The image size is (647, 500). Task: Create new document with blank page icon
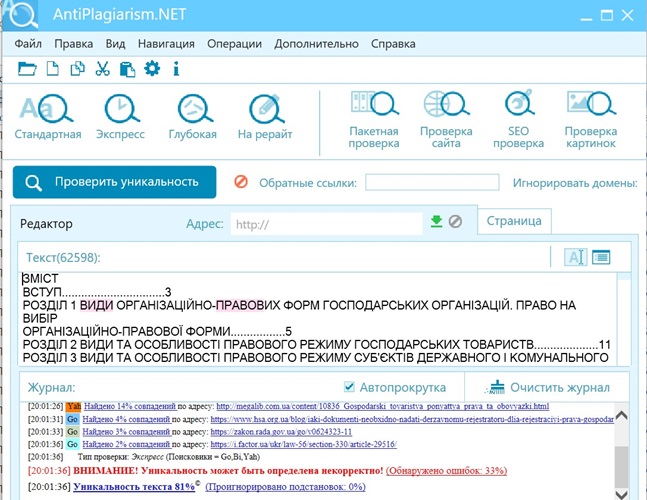coord(52,68)
